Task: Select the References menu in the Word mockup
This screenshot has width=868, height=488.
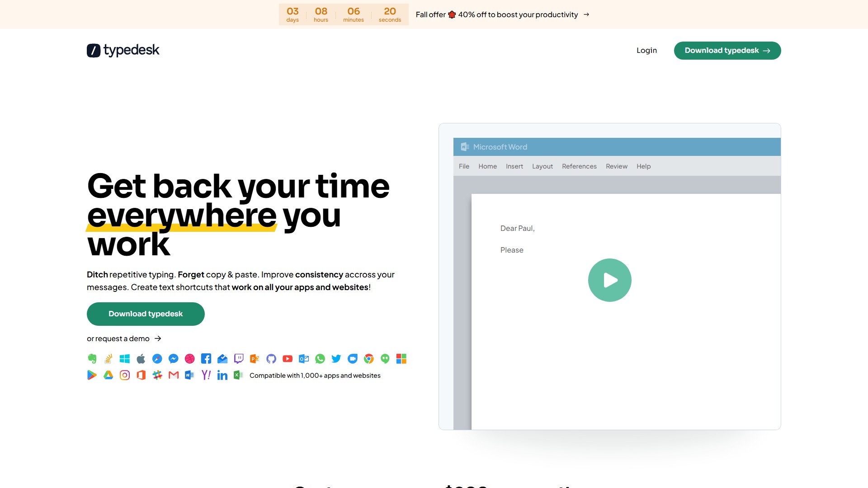Action: pyautogui.click(x=579, y=166)
